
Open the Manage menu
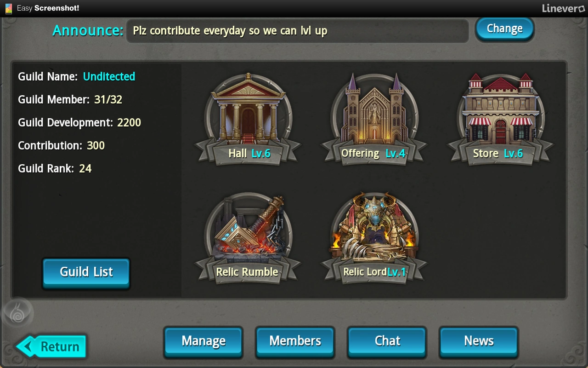click(204, 342)
